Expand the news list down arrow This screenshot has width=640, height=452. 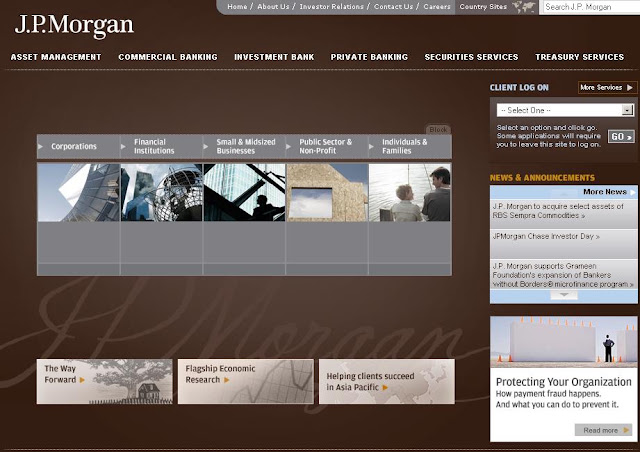pyautogui.click(x=564, y=295)
